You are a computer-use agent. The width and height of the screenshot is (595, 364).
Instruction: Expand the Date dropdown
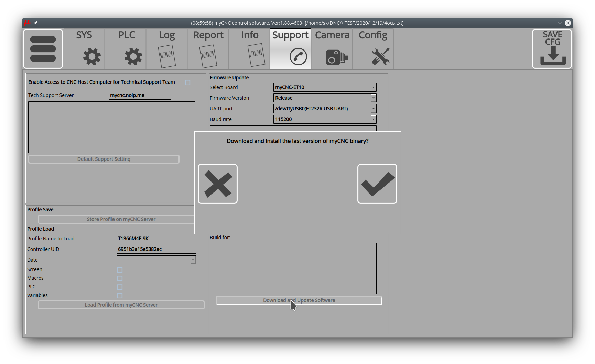click(x=156, y=260)
